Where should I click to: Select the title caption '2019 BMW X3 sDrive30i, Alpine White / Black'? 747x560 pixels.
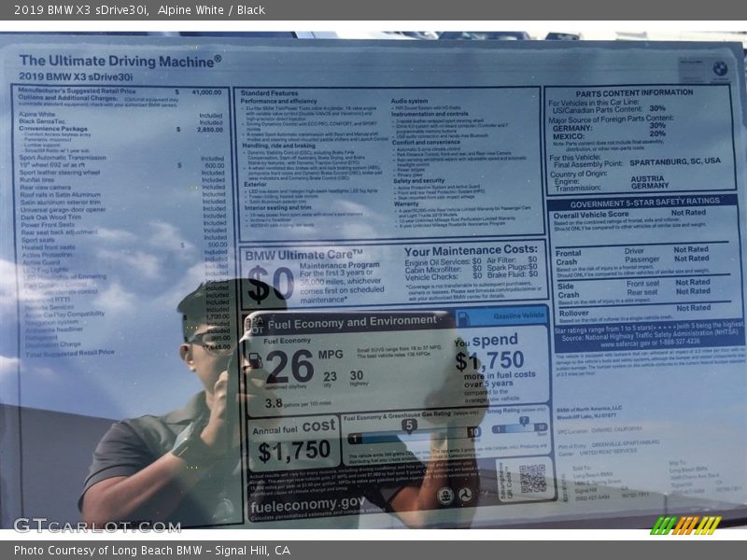(x=139, y=10)
